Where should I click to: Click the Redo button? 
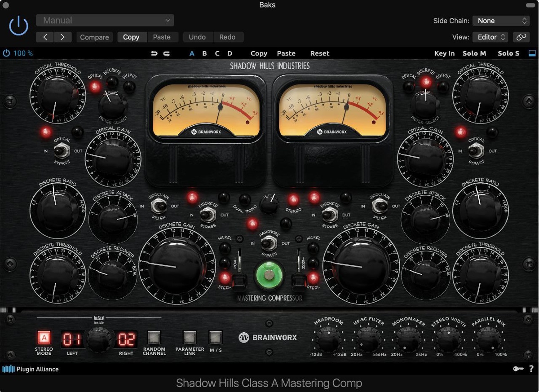(227, 37)
